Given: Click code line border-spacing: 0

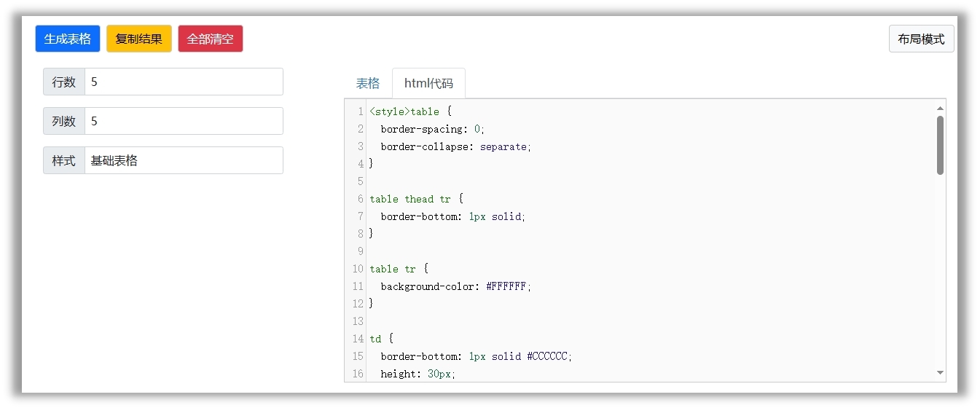Looking at the screenshot, I should [432, 129].
